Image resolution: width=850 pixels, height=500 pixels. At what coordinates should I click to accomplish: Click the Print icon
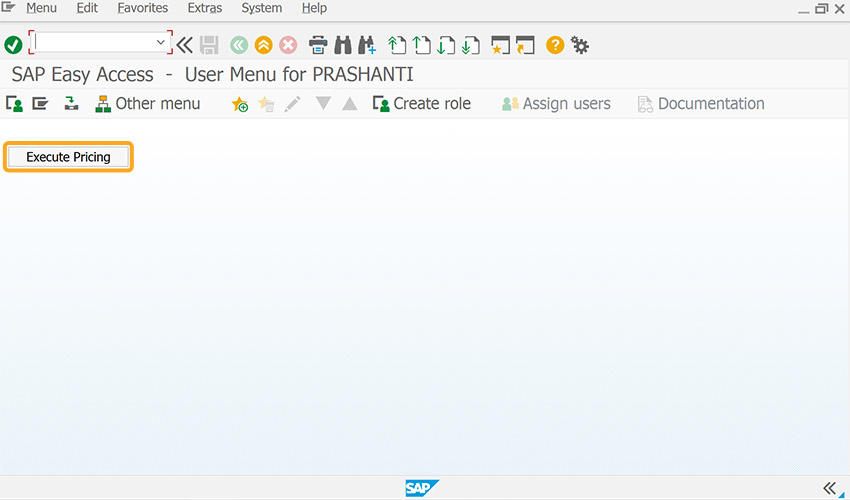tap(318, 45)
